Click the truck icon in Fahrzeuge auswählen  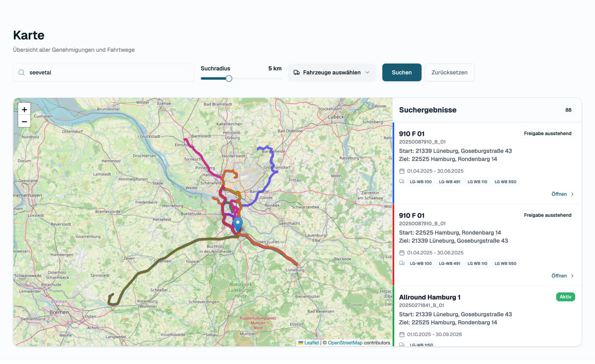(297, 72)
